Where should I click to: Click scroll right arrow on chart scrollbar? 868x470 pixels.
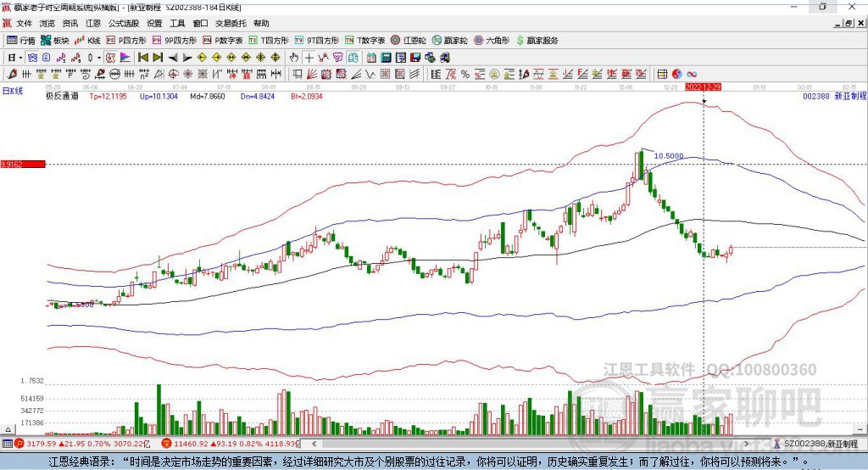pos(746,444)
